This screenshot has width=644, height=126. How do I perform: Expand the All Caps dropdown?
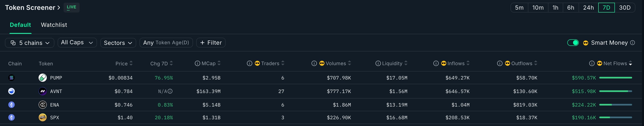(77, 43)
